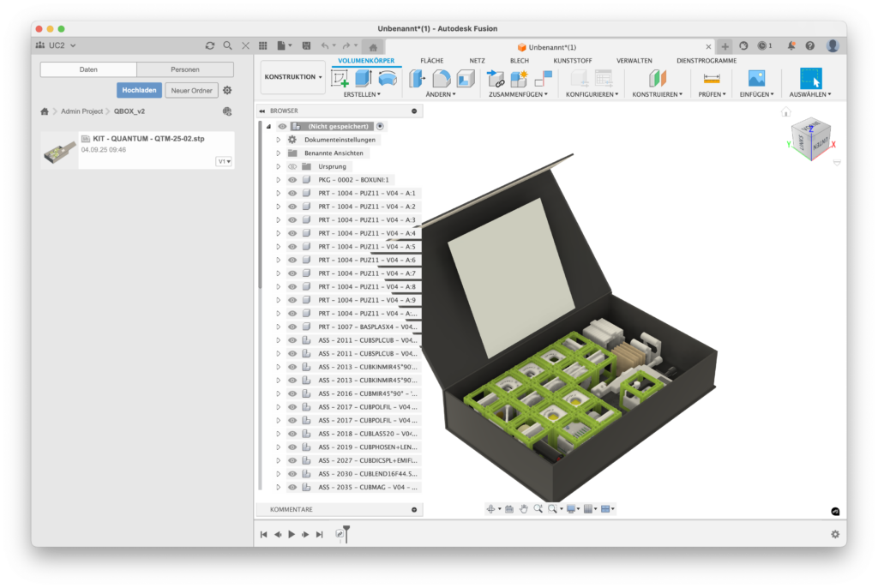Select the Joint tool in ZUSAMMENFÜGEN
878x588 pixels.
point(496,79)
